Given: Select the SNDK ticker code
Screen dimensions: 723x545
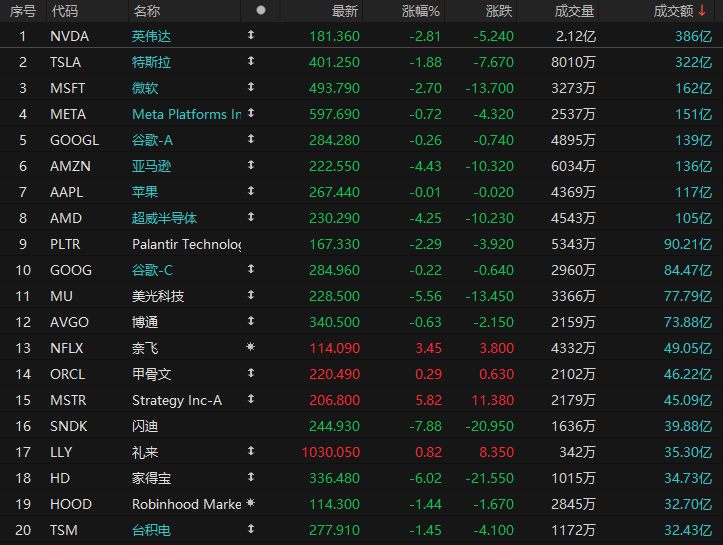Looking at the screenshot, I should pos(68,427).
